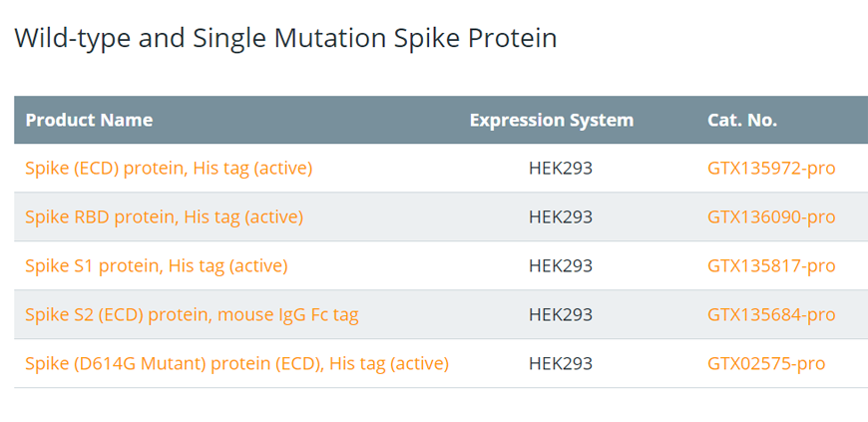Select catalog number GTX135817-pro
This screenshot has height=422, width=868.
771,265
